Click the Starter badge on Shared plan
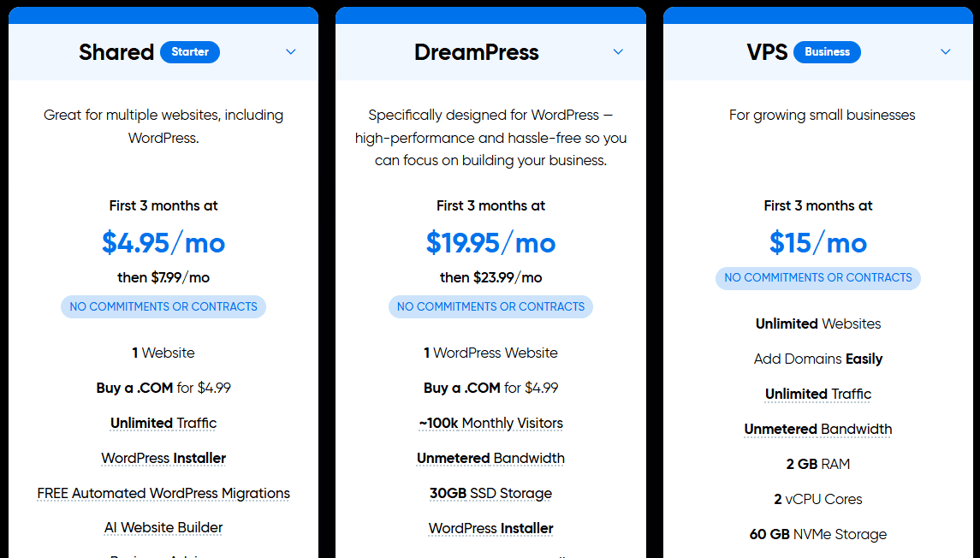This screenshot has width=980, height=558. coord(189,51)
